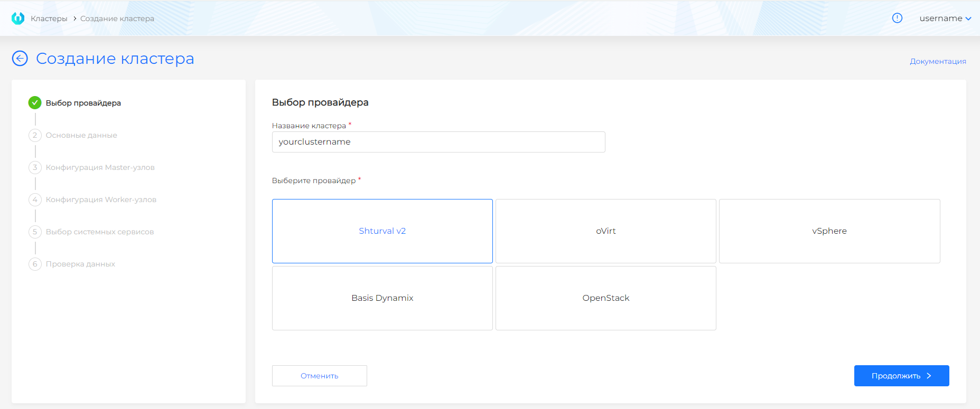Image resolution: width=980 pixels, height=409 pixels.
Task: Click the Shturval logo icon
Action: (18, 18)
